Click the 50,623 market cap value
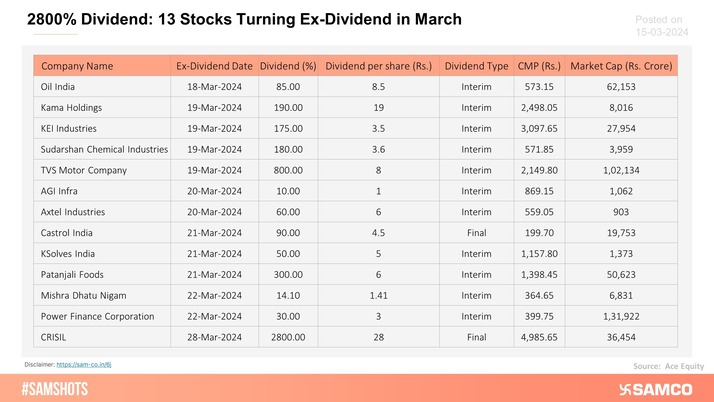The height and width of the screenshot is (402, 714). pyautogui.click(x=621, y=275)
